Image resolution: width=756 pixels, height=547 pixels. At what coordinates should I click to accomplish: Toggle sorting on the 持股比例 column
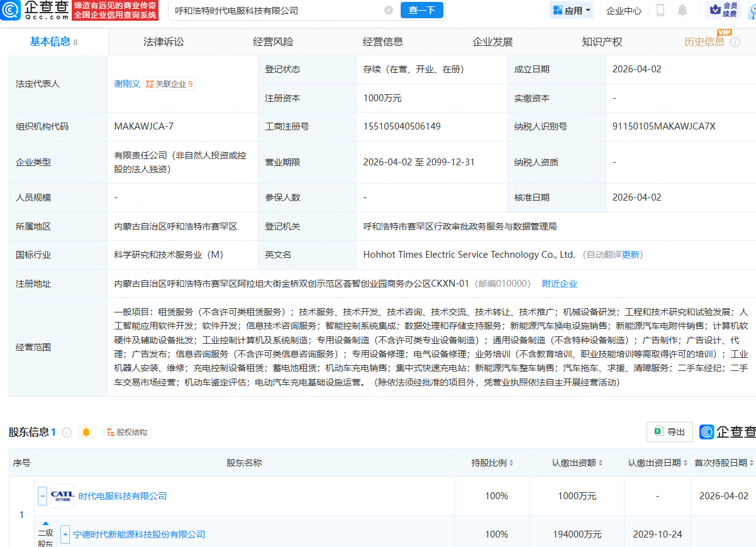(x=511, y=462)
